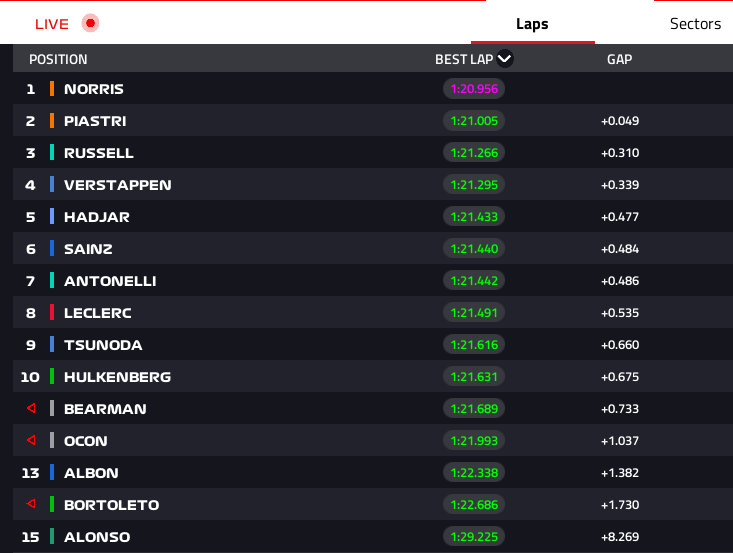The image size is (733, 553).
Task: Click the orange team color bar next to Norris
Action: point(52,89)
